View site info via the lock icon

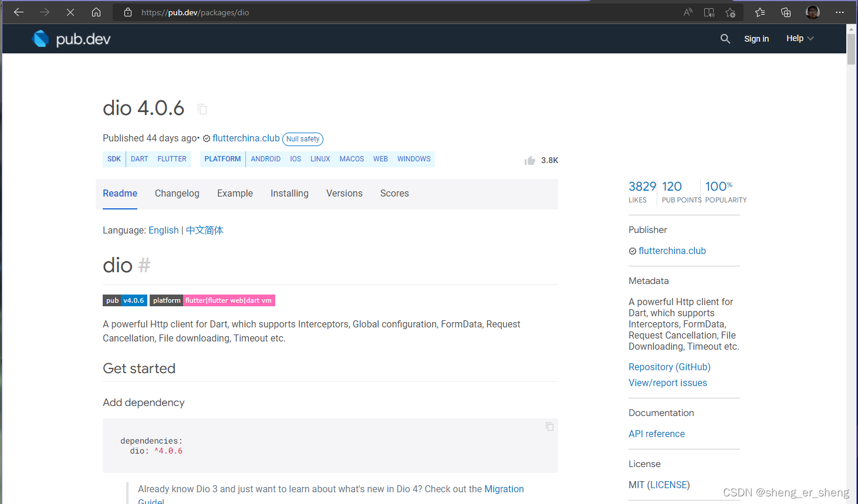[x=128, y=12]
